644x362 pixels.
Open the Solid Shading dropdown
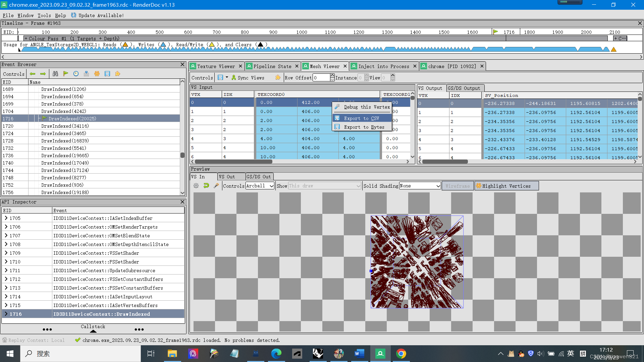point(420,186)
